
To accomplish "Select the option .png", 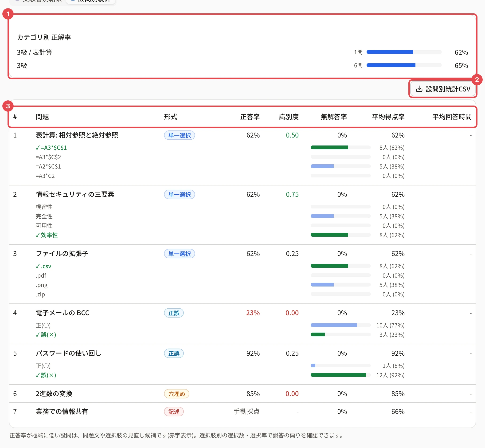I will tap(41, 285).
